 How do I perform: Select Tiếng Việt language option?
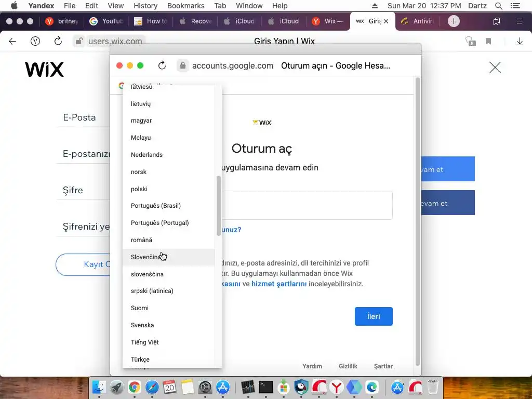(x=169, y=342)
